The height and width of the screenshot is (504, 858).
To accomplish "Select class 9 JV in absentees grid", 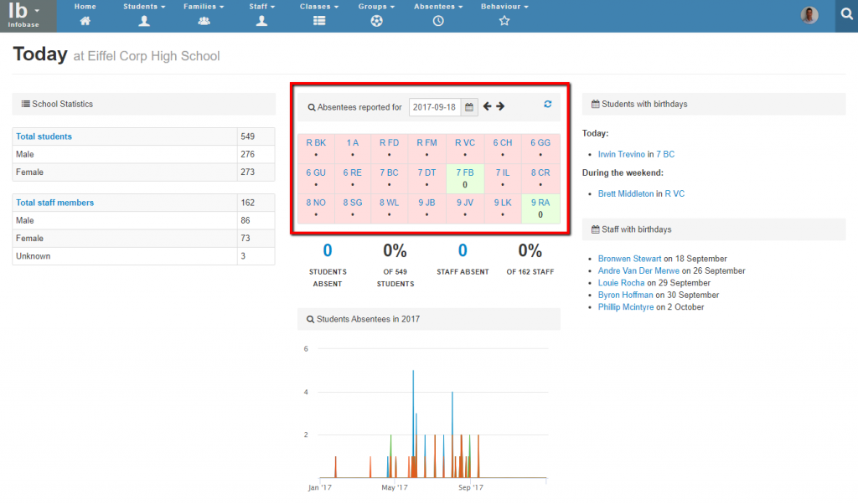I will pos(465,203).
